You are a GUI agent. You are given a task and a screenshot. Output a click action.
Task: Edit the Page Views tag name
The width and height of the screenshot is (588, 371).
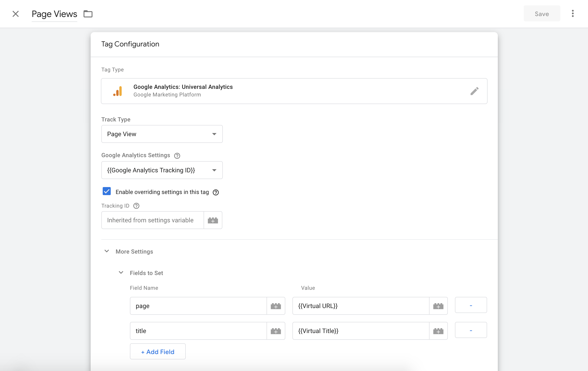tap(54, 14)
